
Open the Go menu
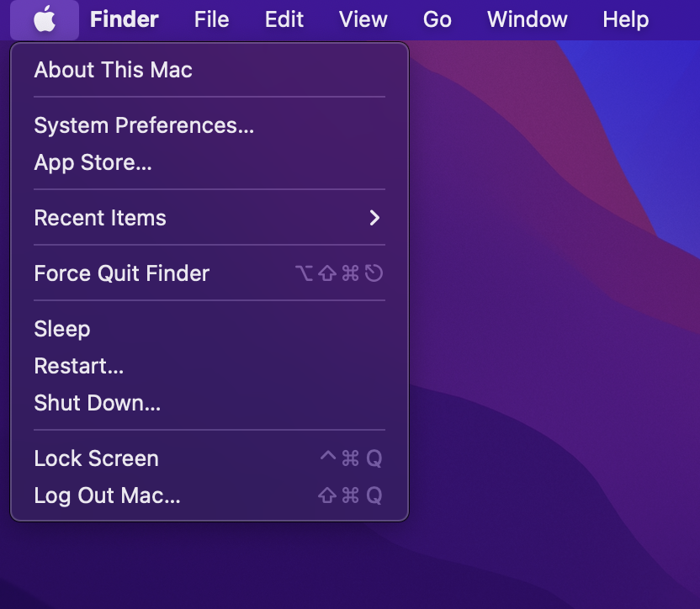point(437,19)
